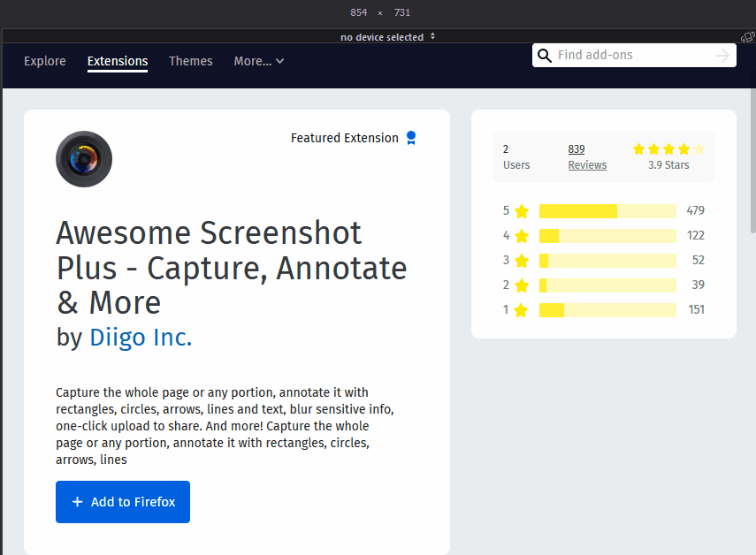Open the Diigo Inc. author link
Image resolution: width=756 pixels, height=555 pixels.
pos(141,338)
